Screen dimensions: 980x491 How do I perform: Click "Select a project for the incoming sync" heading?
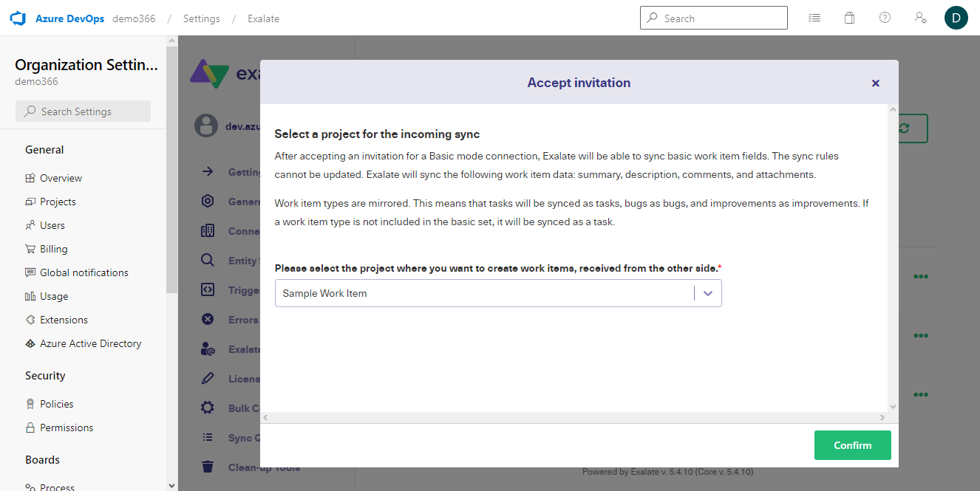click(377, 134)
